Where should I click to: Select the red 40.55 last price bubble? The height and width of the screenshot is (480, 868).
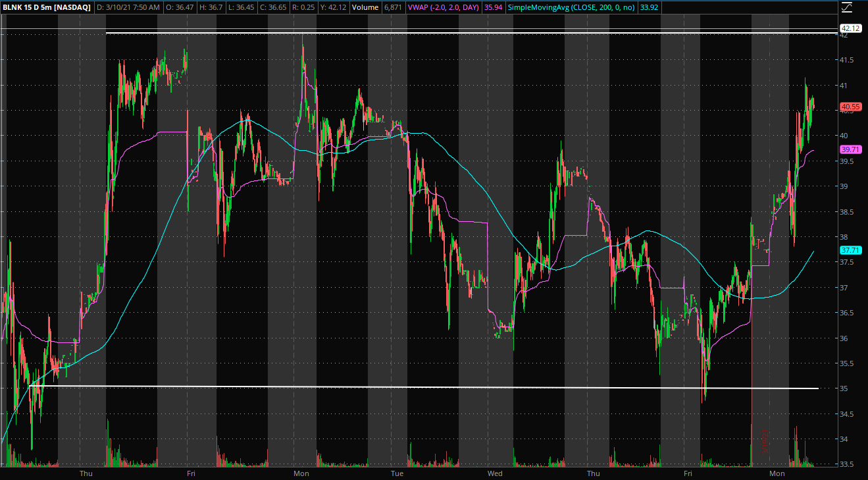point(851,107)
